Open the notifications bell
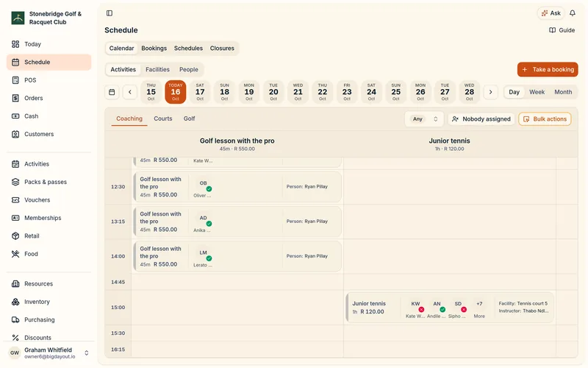This screenshot has height=368, width=588. [573, 13]
